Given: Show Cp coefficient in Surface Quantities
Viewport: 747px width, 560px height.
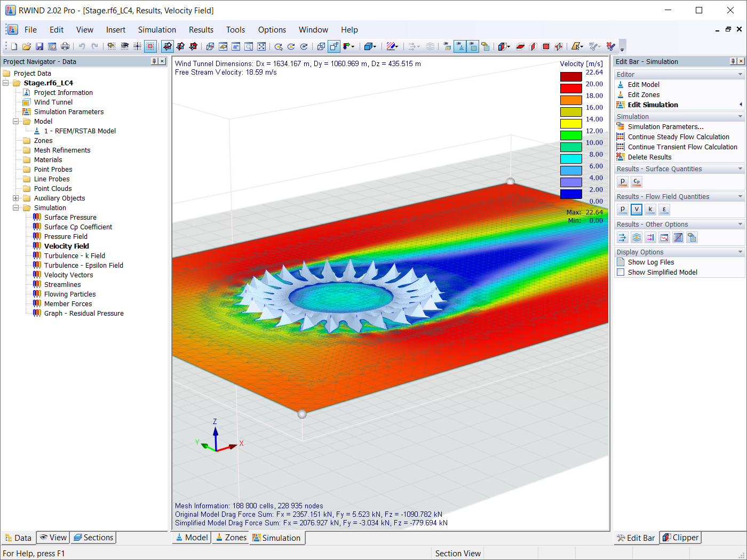Looking at the screenshot, I should (637, 182).
